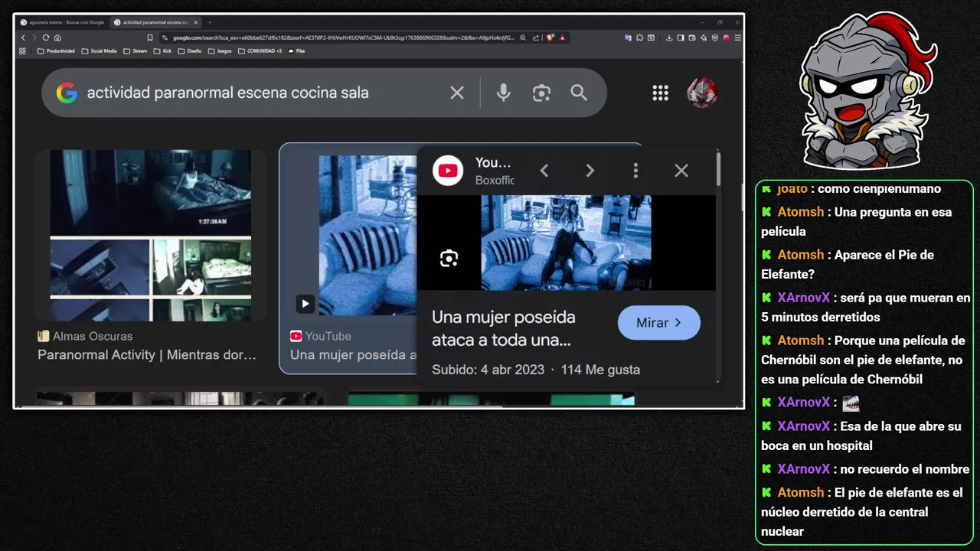The height and width of the screenshot is (551, 980).
Task: Open the browser hamburger menu
Action: click(x=738, y=37)
